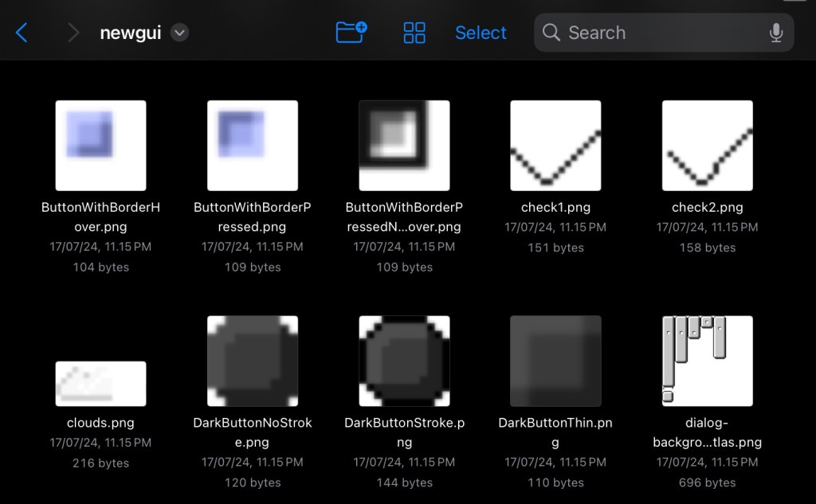Open ButtonWithBorderHover.png thumbnail
The width and height of the screenshot is (816, 504).
[101, 145]
